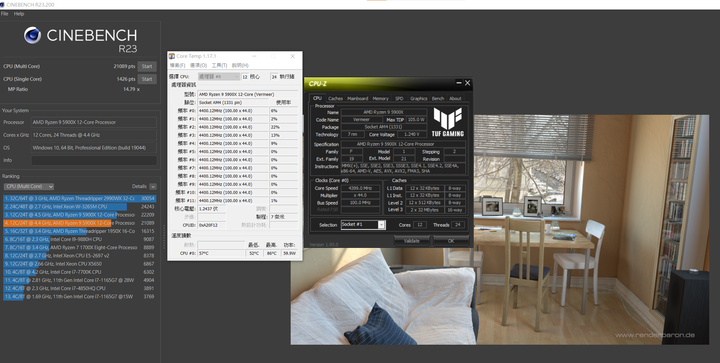720x363 pixels.
Task: Click the Info input field in Your System
Action: coord(94,160)
